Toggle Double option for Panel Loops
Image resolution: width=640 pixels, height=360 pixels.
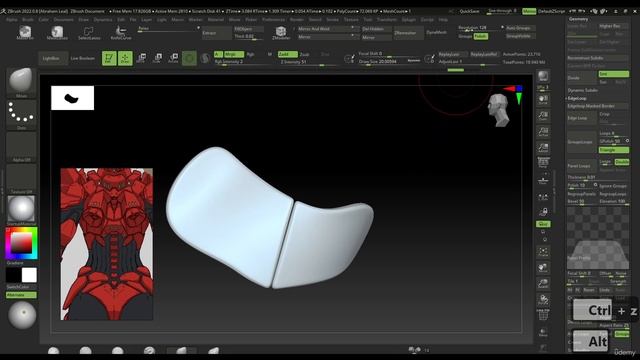622,162
